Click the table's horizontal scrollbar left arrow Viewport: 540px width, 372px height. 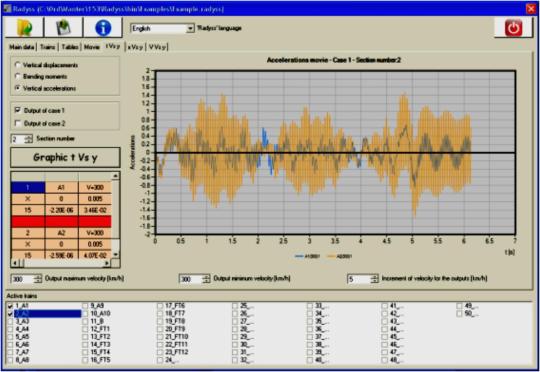[15, 263]
